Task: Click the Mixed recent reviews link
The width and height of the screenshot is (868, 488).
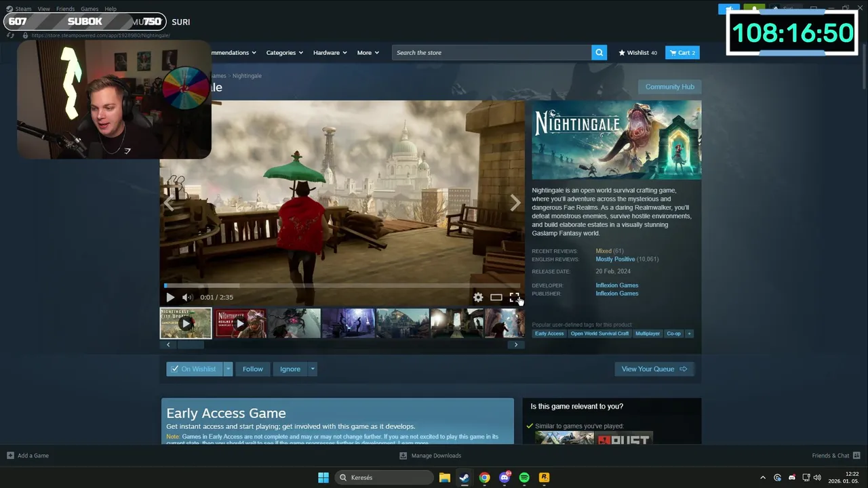Action: click(x=604, y=251)
